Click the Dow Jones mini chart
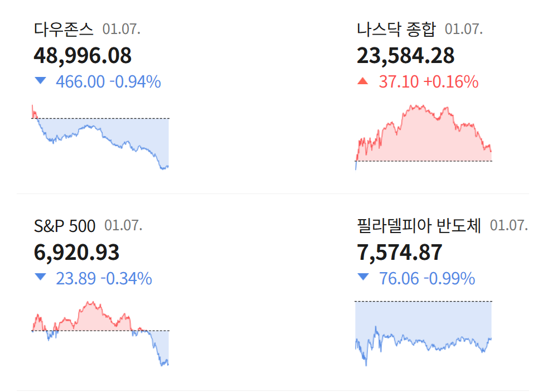The width and height of the screenshot is (548, 392). [100, 137]
